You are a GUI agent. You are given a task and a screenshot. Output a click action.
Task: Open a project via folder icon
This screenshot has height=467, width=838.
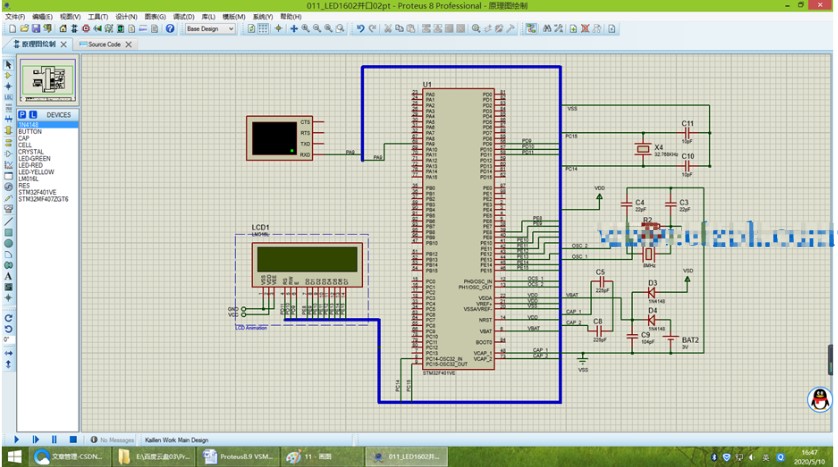pyautogui.click(x=24, y=28)
